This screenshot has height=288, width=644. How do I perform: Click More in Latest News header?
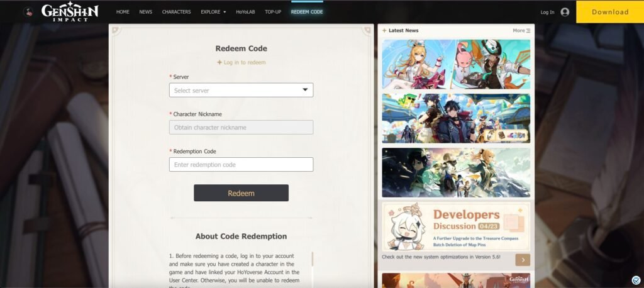(519, 31)
